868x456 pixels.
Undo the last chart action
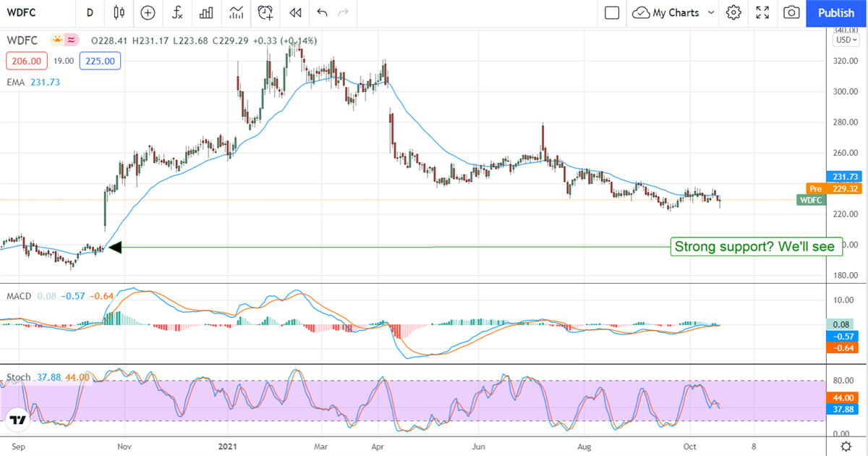tap(322, 12)
